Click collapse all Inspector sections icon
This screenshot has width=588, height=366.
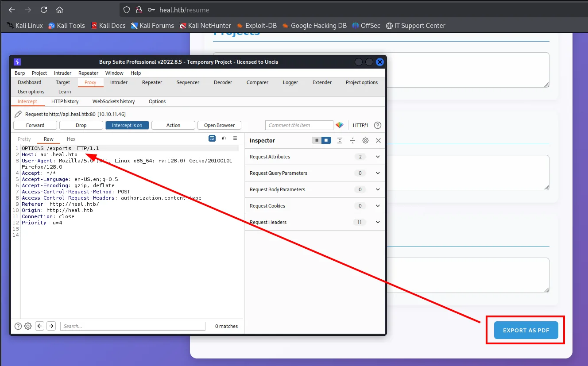point(352,140)
